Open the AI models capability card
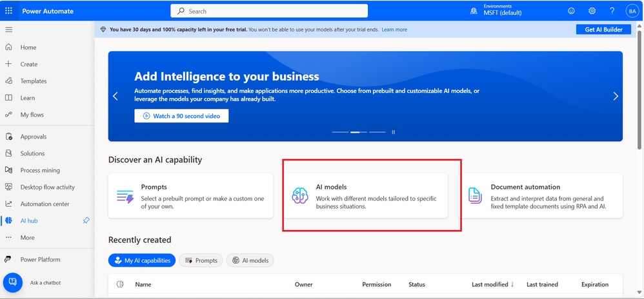Image resolution: width=644 pixels, height=299 pixels. click(x=365, y=196)
